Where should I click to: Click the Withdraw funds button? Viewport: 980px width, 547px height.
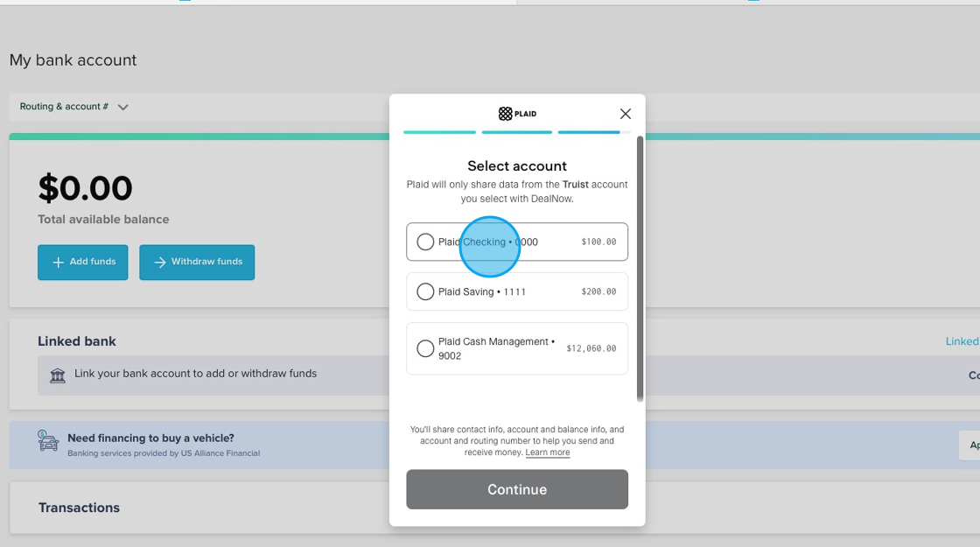(197, 262)
